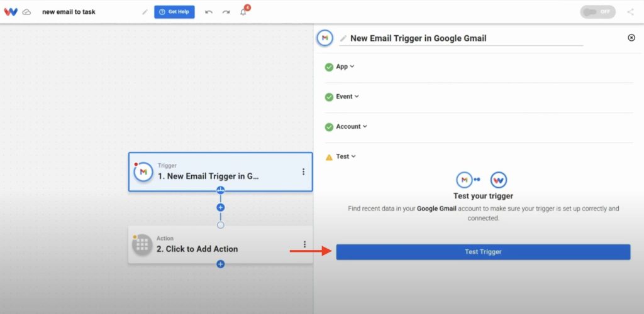Expand the Event section
The width and height of the screenshot is (644, 314).
pyautogui.click(x=347, y=96)
